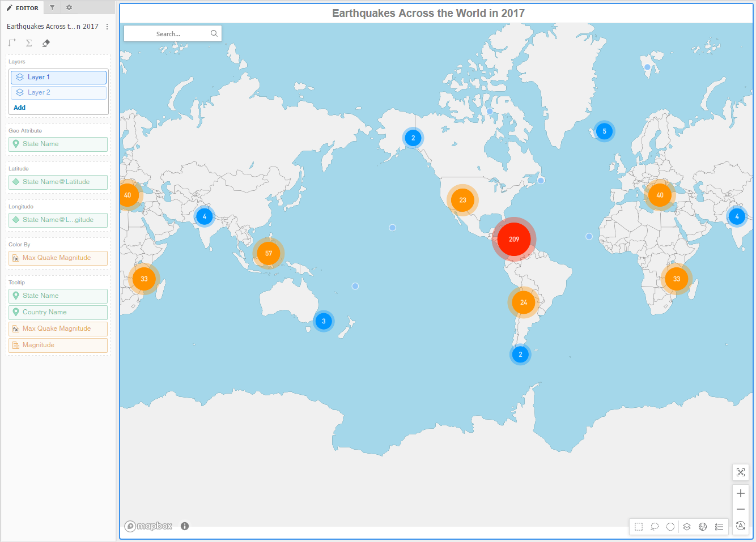Add a new layer in the Layers panel
Image resolution: width=756 pixels, height=542 pixels.
click(x=19, y=107)
